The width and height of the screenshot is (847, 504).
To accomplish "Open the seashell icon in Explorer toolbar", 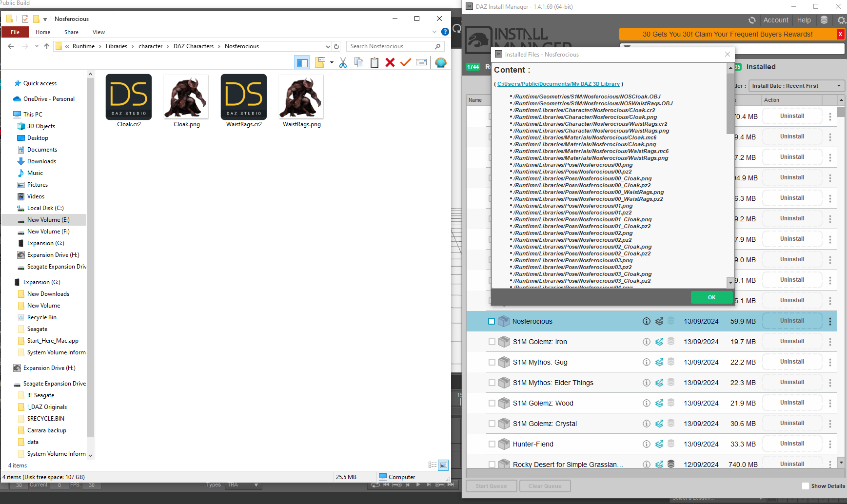I will tap(441, 62).
